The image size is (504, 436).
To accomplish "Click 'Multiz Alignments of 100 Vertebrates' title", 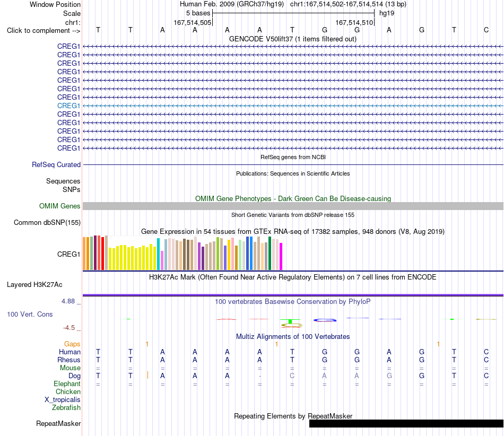I will point(293,336).
